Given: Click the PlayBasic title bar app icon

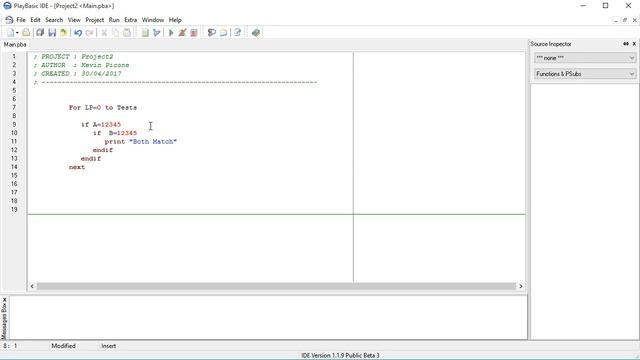Looking at the screenshot, I should pyautogui.click(x=7, y=6).
